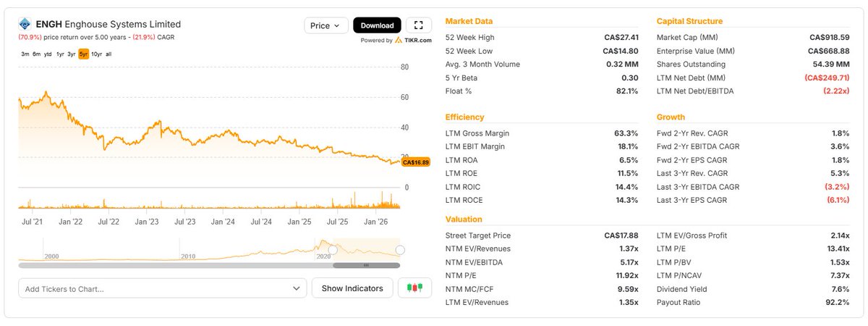This screenshot has height=326, width=868.
Task: Click the LTM ROIC value 14.4%
Action: 626,187
